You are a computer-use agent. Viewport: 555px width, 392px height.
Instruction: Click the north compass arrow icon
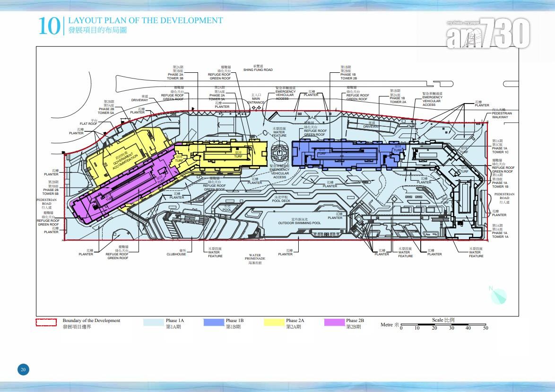pyautogui.click(x=498, y=296)
